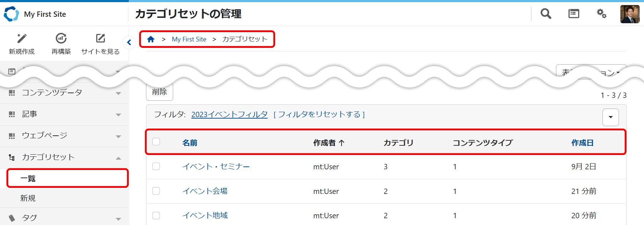Image resolution: width=644 pixels, height=225 pixels.
Task: Check the イベント・セミナー row checkbox
Action: [156, 166]
